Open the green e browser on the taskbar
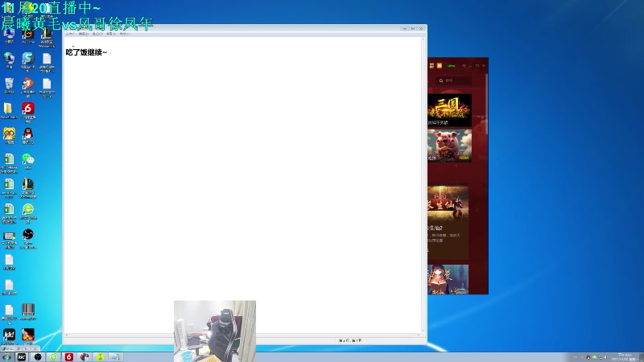Image resolution: width=644 pixels, height=362 pixels. [x=53, y=357]
